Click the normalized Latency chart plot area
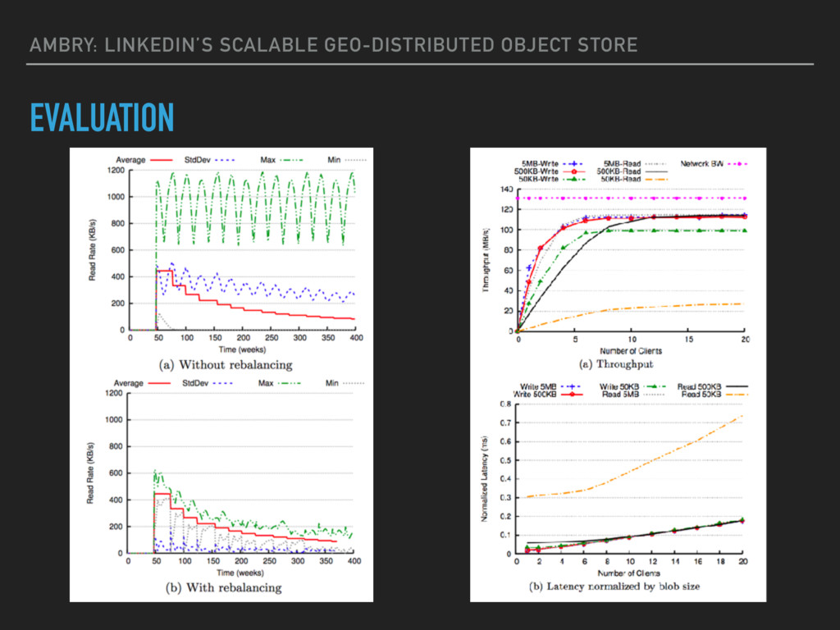 pyautogui.click(x=629, y=479)
